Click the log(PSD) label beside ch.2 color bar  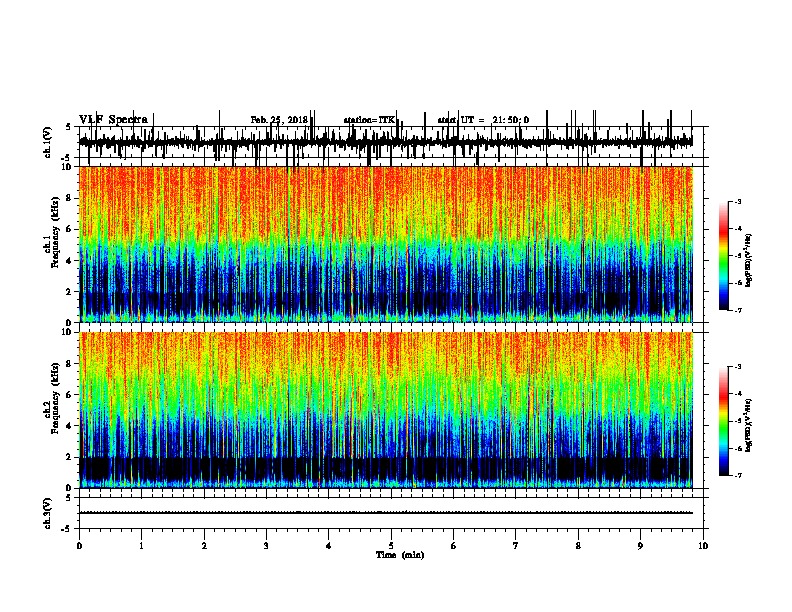tap(748, 425)
